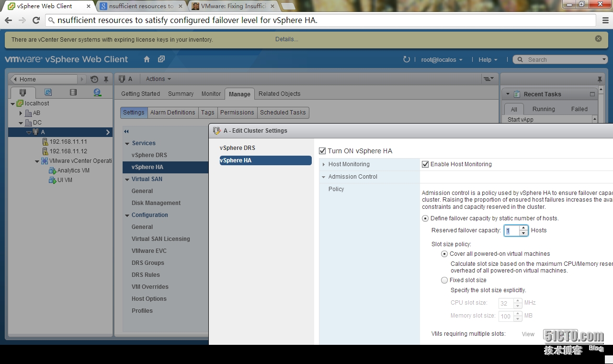The height and width of the screenshot is (364, 613).
Task: Select Cover all powered-on virtual machines option
Action: [x=444, y=254]
